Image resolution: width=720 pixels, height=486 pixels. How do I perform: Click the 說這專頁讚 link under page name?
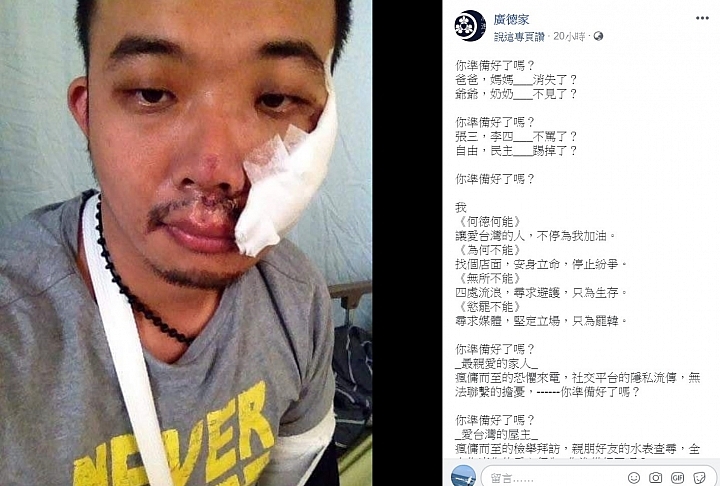(519, 37)
